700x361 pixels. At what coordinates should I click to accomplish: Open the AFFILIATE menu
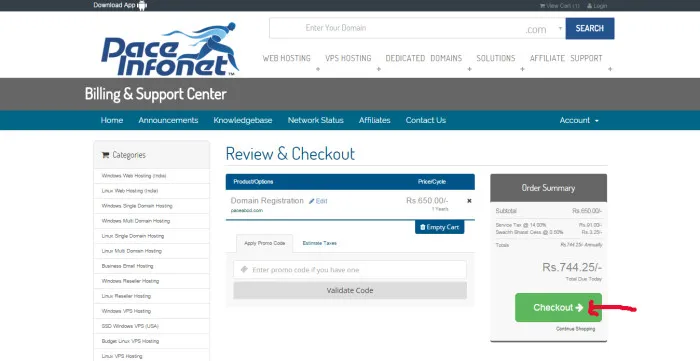pyautogui.click(x=547, y=58)
